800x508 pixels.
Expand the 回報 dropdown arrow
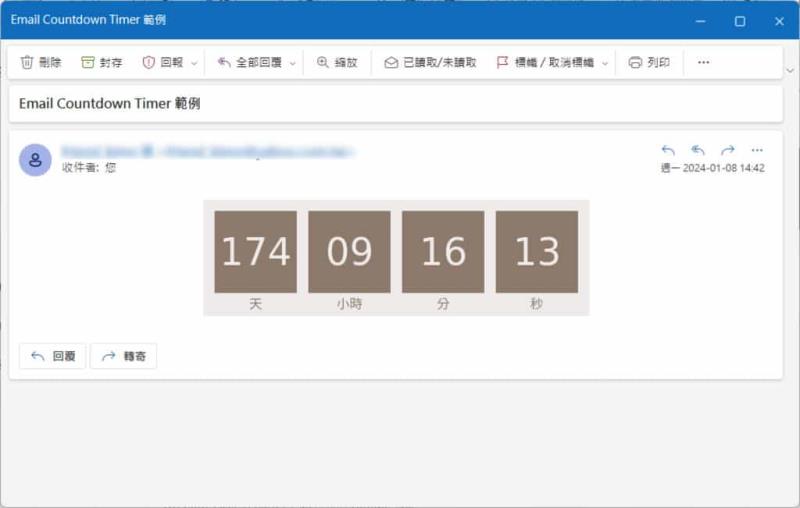[x=194, y=63]
